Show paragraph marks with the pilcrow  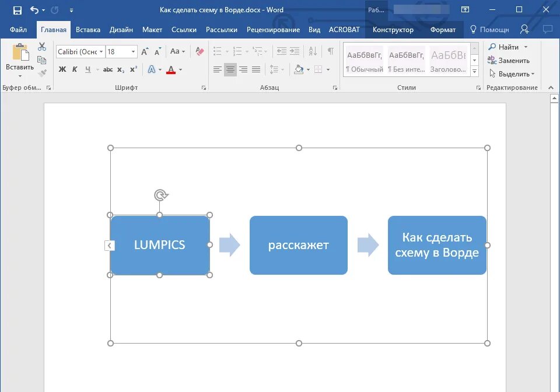pyautogui.click(x=331, y=51)
